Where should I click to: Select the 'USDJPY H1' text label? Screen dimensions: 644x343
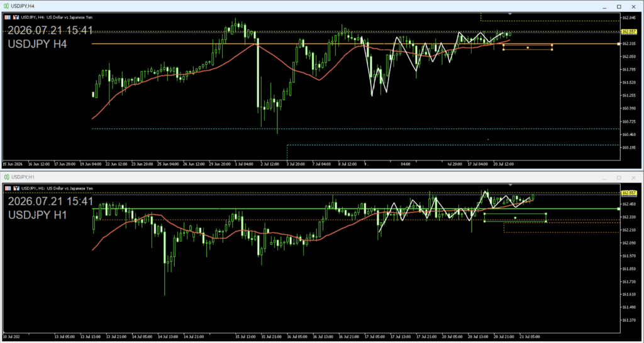coord(37,215)
